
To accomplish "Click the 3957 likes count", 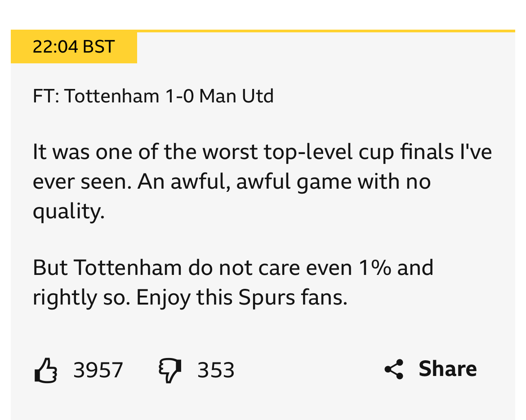I will [98, 371].
